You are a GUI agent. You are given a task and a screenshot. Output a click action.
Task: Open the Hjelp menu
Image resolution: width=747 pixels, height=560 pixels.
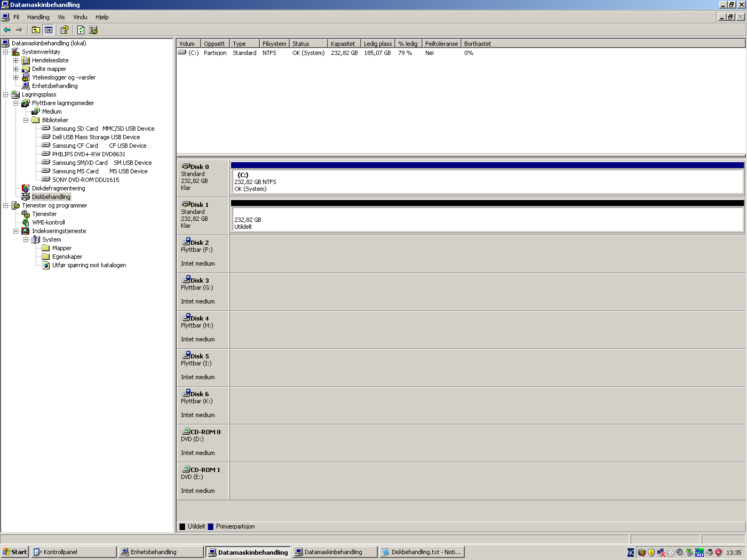pos(102,17)
